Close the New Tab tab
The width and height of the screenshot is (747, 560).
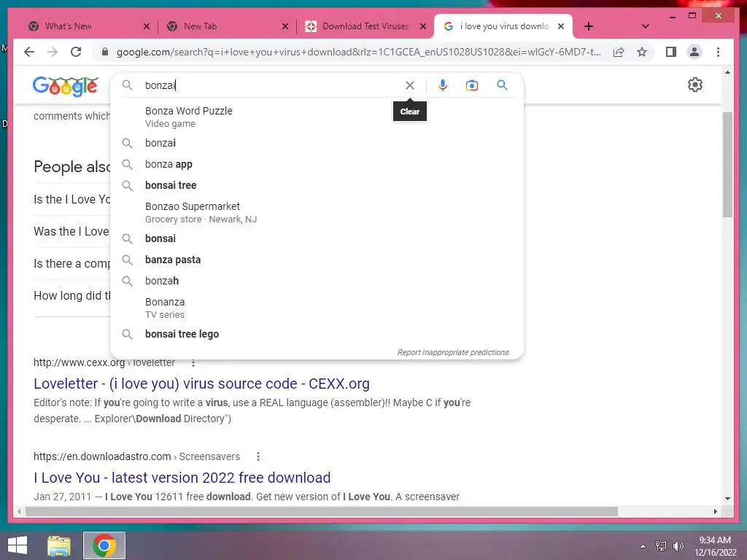coord(285,26)
